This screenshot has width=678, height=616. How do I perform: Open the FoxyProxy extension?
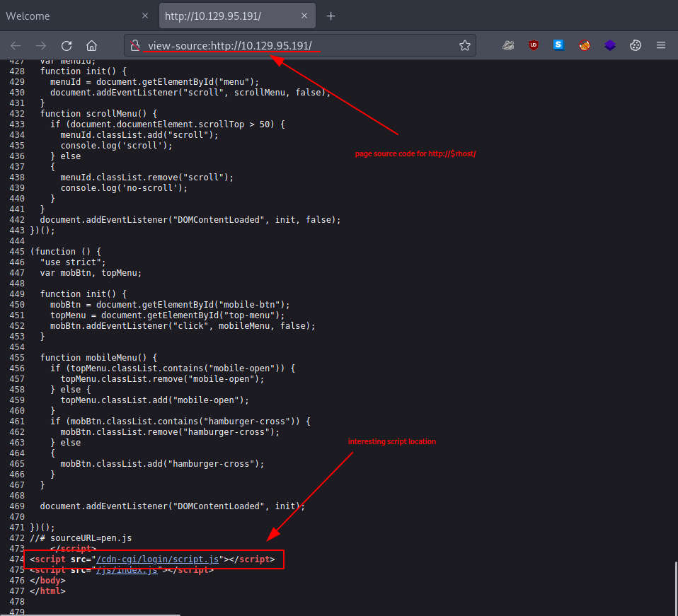585,45
